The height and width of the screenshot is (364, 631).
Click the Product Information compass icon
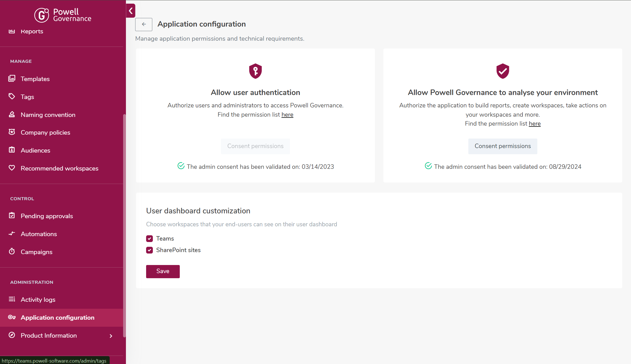12,335
